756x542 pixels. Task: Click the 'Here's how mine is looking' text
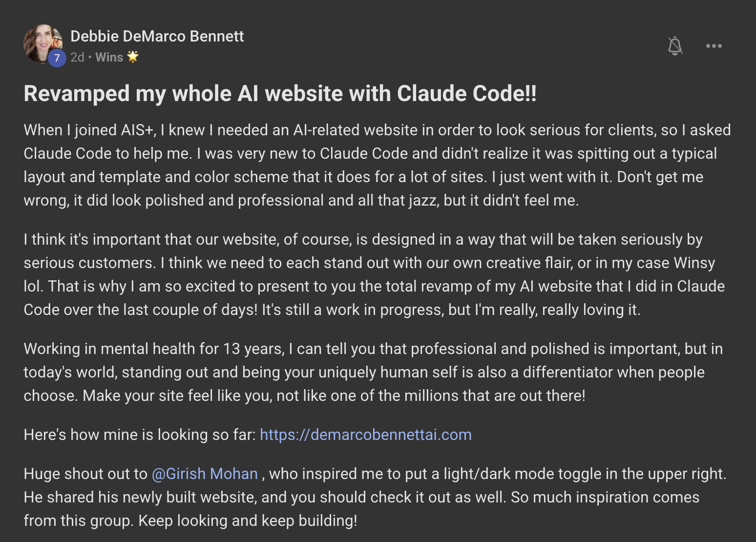coord(140,435)
